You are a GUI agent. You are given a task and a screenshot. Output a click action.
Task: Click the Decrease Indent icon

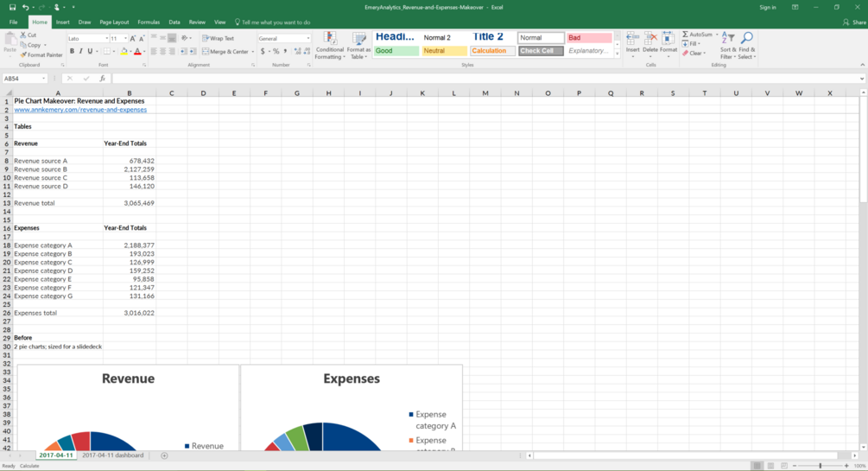183,52
